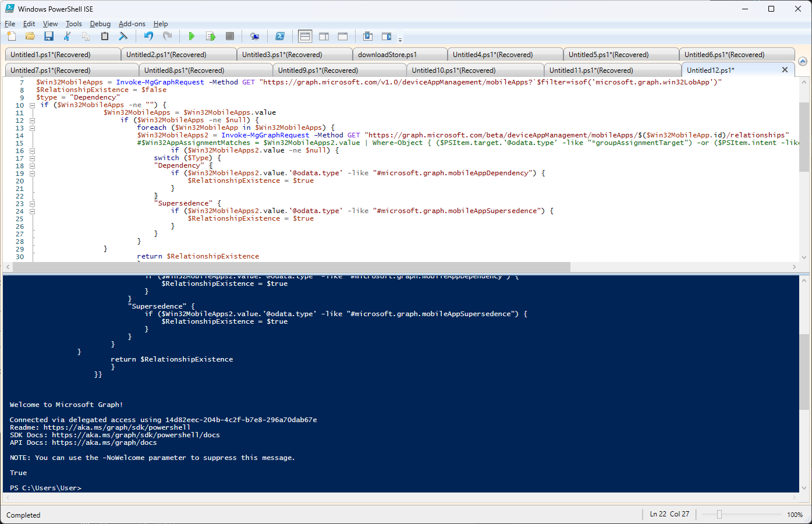
Task: Paste using the clipboard toolbar icon
Action: point(105,36)
